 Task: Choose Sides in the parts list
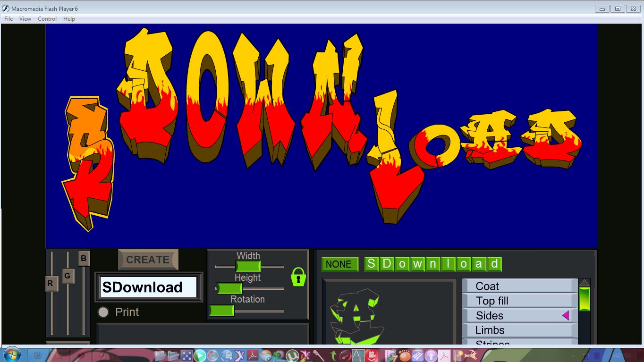click(520, 315)
